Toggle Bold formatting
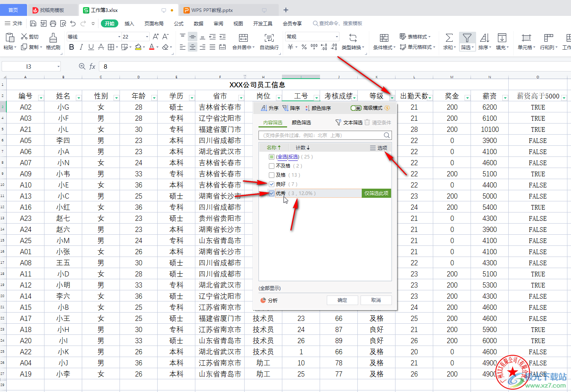The height and width of the screenshot is (392, 571). tap(71, 47)
